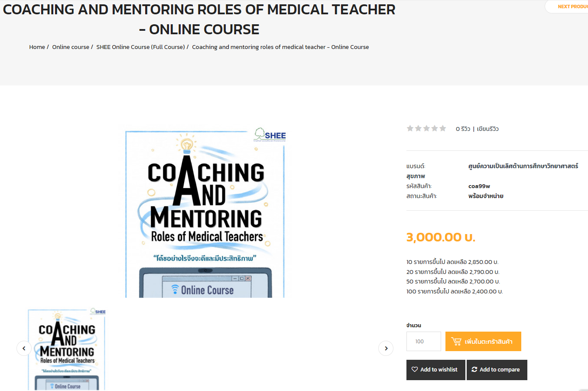Click the Add to compare button
The width and height of the screenshot is (588, 391).
tap(497, 370)
